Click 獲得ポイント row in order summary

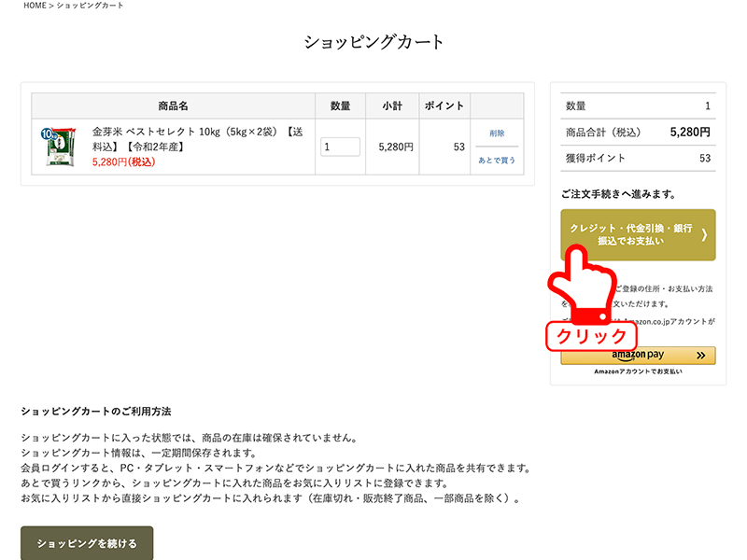point(638,158)
